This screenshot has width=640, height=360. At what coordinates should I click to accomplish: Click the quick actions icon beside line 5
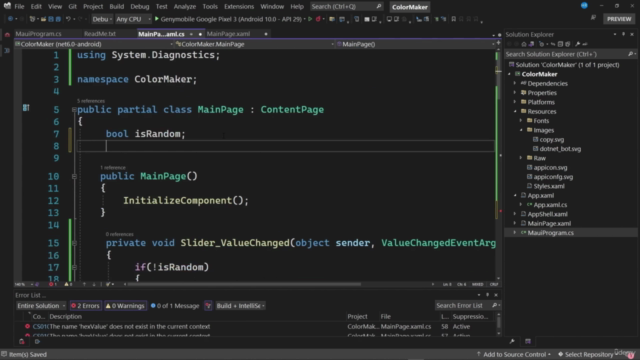pyautogui.click(x=26, y=108)
